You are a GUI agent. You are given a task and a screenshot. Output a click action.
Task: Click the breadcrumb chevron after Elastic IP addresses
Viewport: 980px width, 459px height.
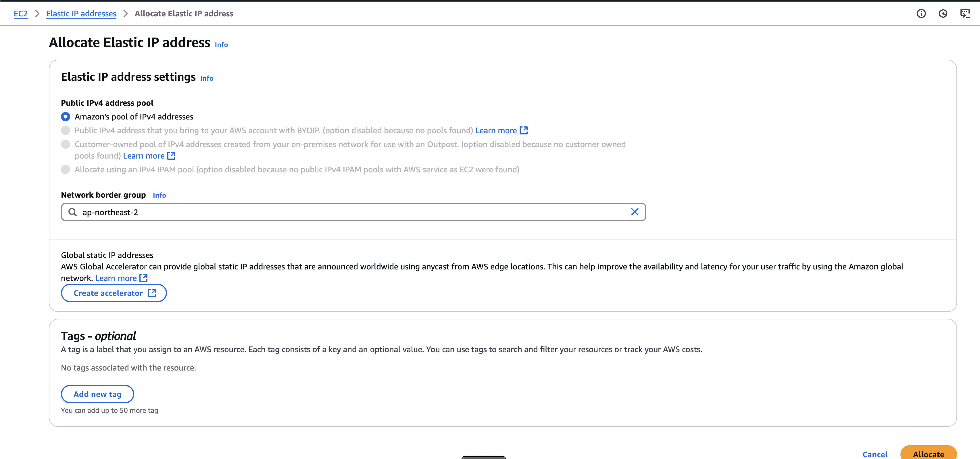point(126,14)
